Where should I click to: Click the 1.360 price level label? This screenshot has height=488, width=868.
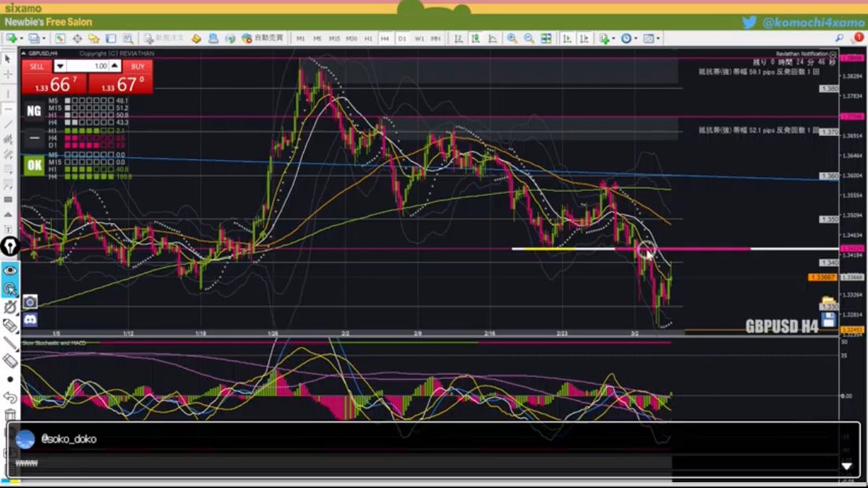point(829,176)
